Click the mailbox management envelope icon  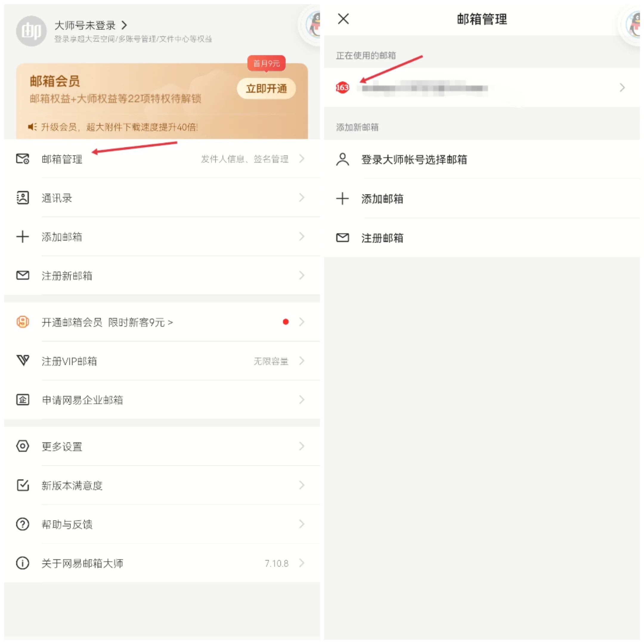click(x=23, y=159)
